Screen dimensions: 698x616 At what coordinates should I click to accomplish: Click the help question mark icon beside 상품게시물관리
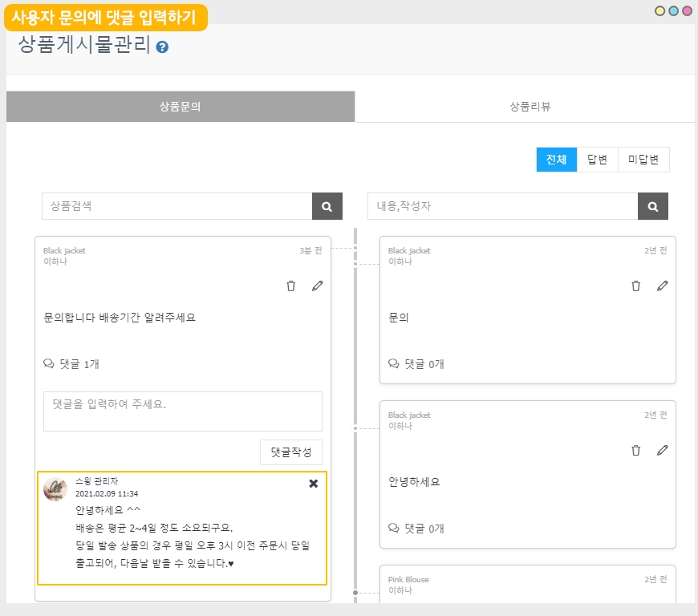pyautogui.click(x=162, y=47)
